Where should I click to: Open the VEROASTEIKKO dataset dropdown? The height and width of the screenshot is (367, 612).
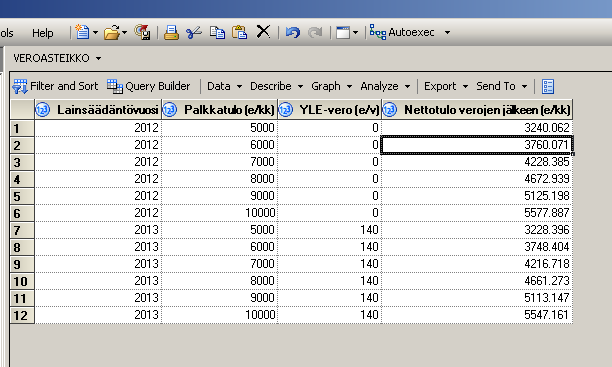(57, 58)
